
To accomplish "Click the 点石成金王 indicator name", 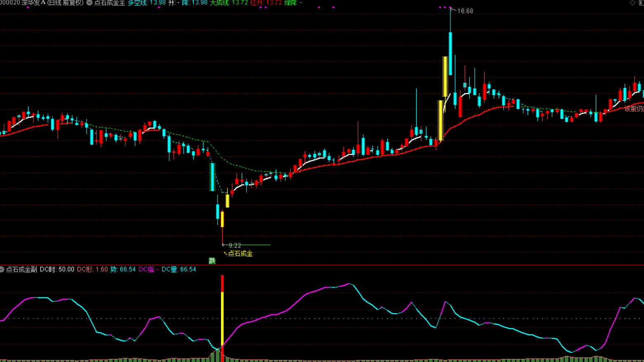I will point(109,3).
